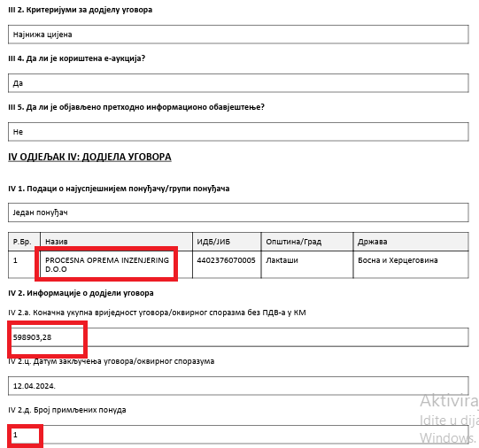Click the e-аукција 'Да' field

pyautogui.click(x=238, y=83)
